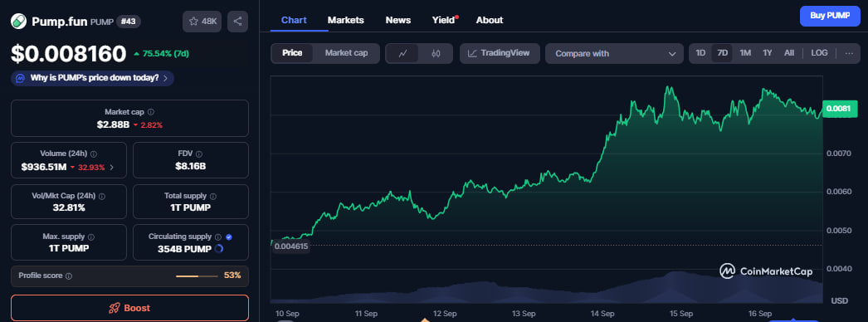Image resolution: width=868 pixels, height=322 pixels.
Task: Open Total supply info icon
Action: tap(213, 196)
